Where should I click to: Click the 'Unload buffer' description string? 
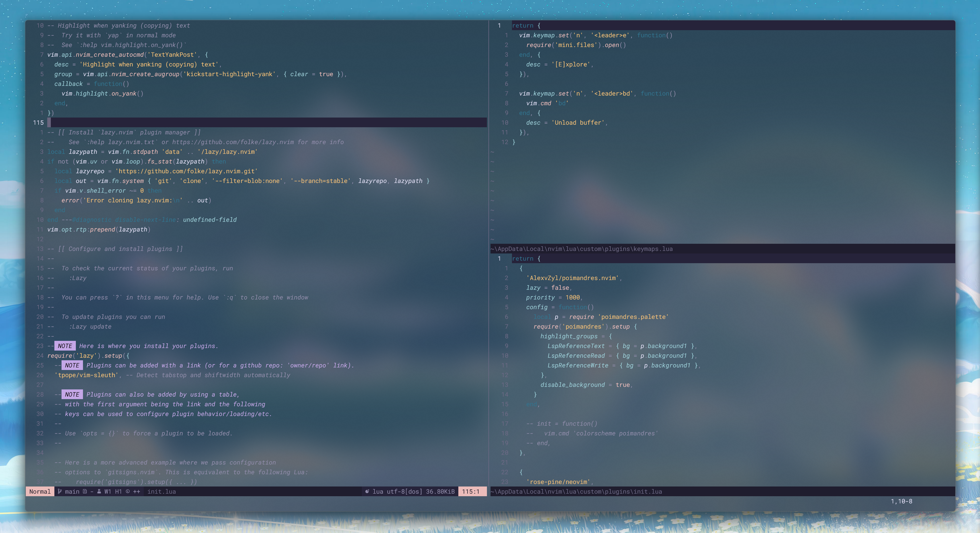[x=578, y=123]
